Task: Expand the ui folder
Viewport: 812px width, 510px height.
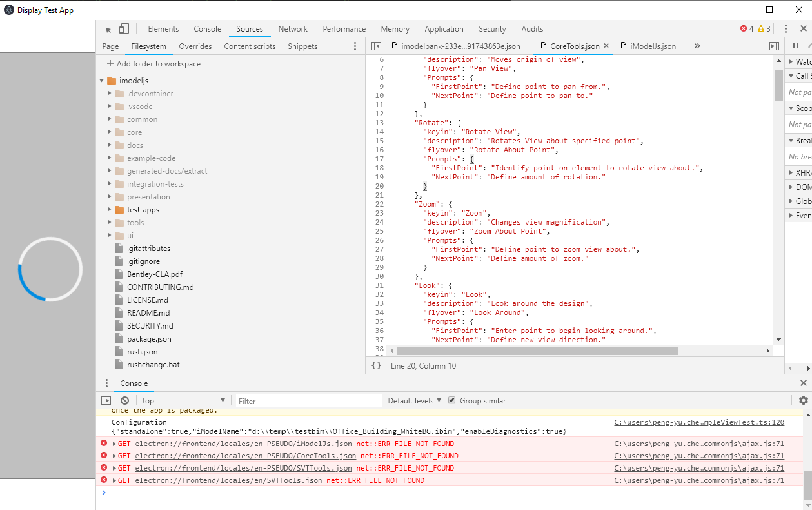Action: point(110,236)
